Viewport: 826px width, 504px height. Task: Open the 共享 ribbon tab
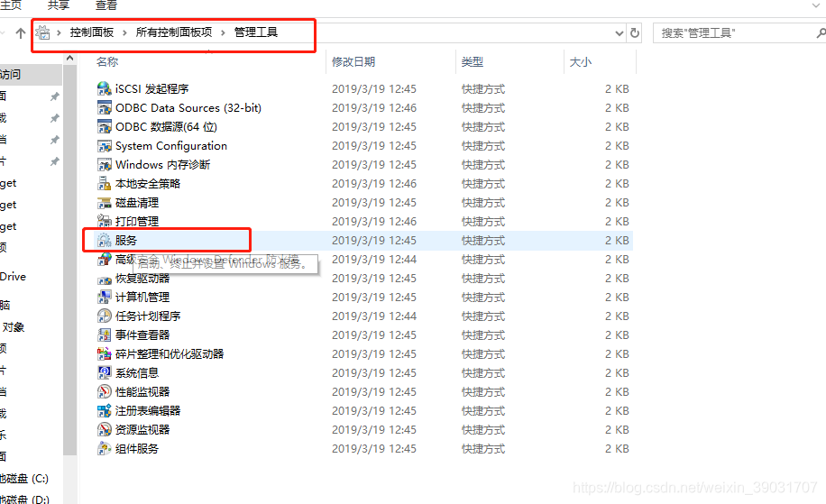coord(58,5)
